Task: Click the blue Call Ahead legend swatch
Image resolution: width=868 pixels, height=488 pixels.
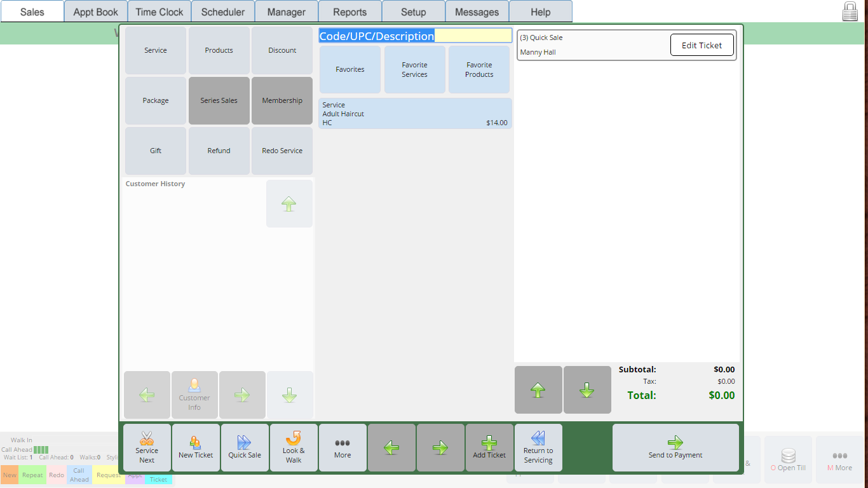Action: point(79,475)
